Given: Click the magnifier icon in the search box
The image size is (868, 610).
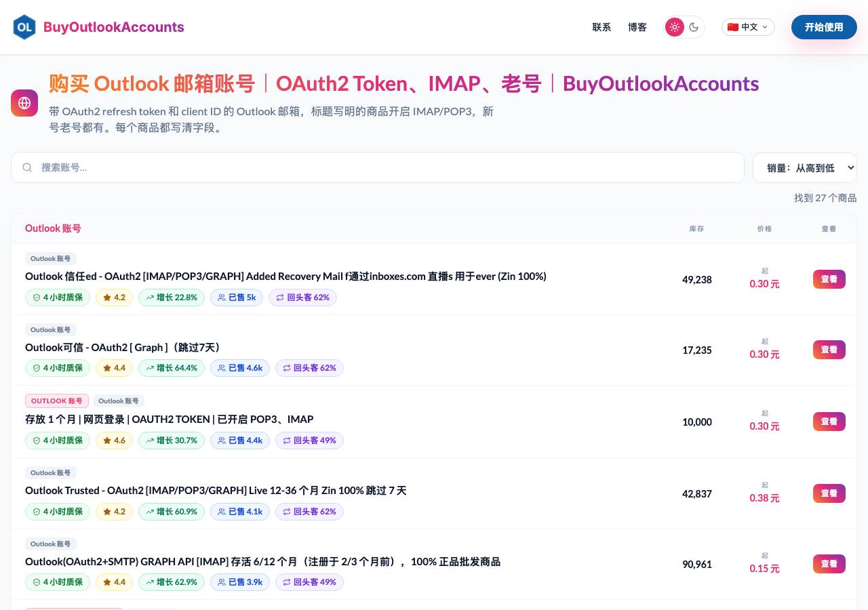Looking at the screenshot, I should [27, 167].
